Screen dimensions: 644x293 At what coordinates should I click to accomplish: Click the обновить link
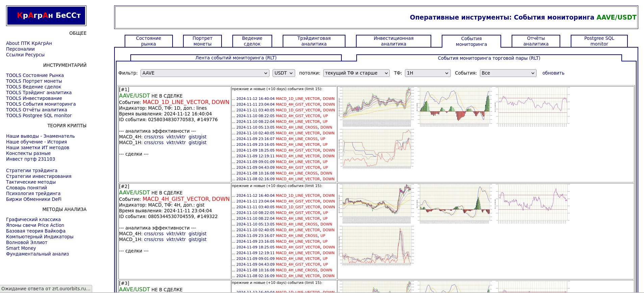[x=553, y=73]
